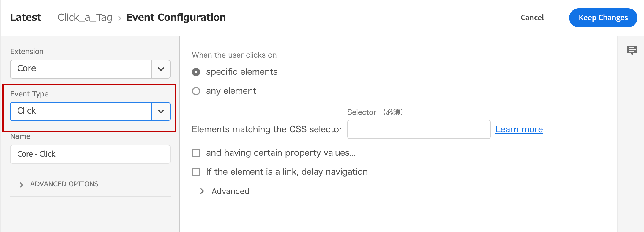Open the Event Type dropdown arrow
Screen dimensions: 644x232
tap(161, 112)
